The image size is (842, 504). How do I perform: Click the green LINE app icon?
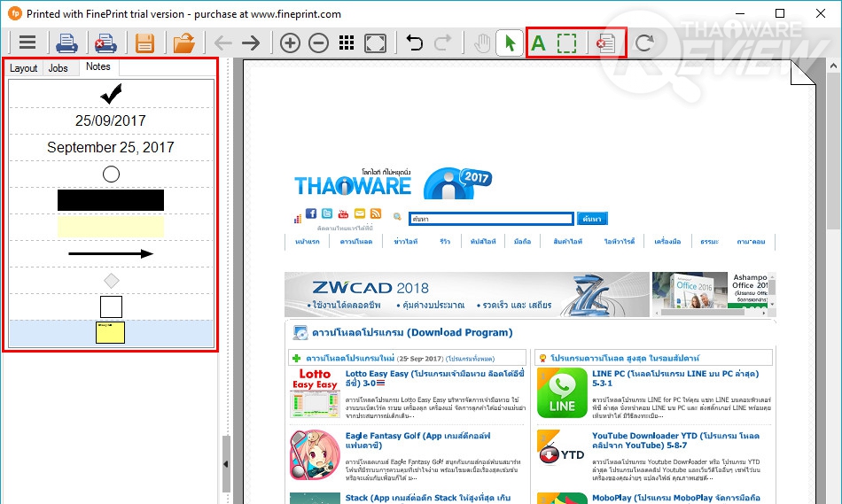click(562, 393)
